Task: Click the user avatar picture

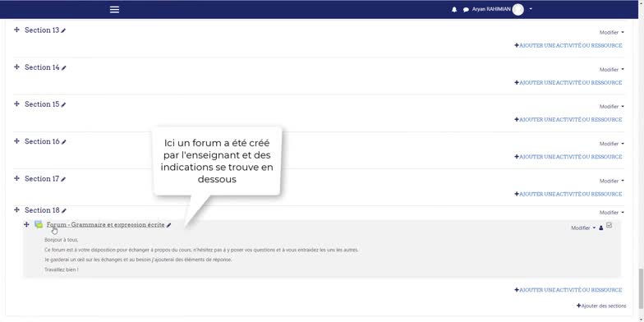Action: point(517,10)
